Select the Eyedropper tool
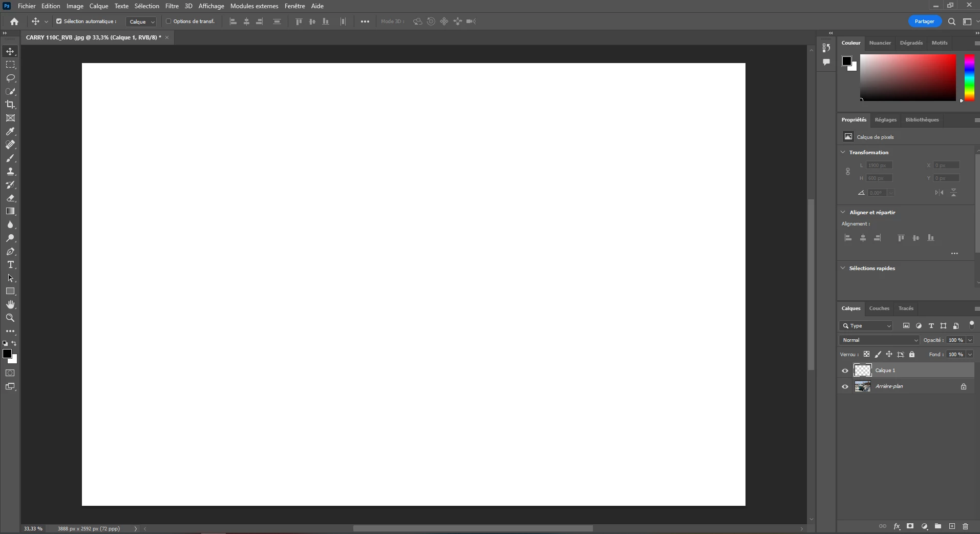This screenshot has height=534, width=980. tap(10, 131)
